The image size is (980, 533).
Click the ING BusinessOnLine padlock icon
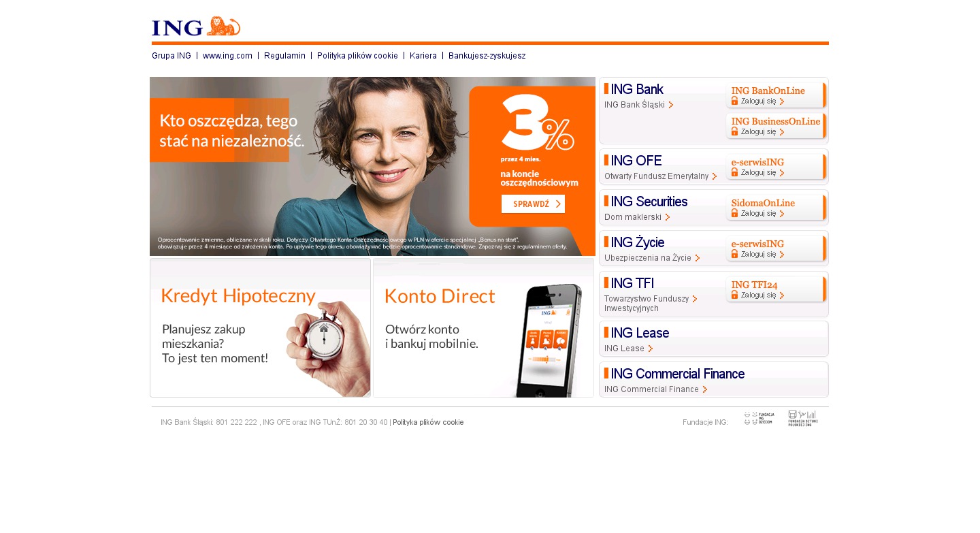pyautogui.click(x=734, y=131)
